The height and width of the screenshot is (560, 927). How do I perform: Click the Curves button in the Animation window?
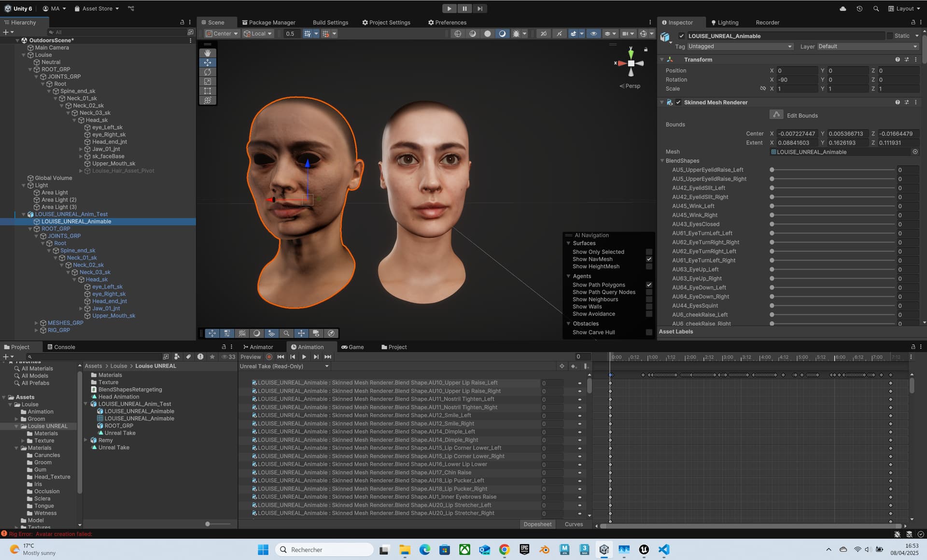(x=574, y=524)
